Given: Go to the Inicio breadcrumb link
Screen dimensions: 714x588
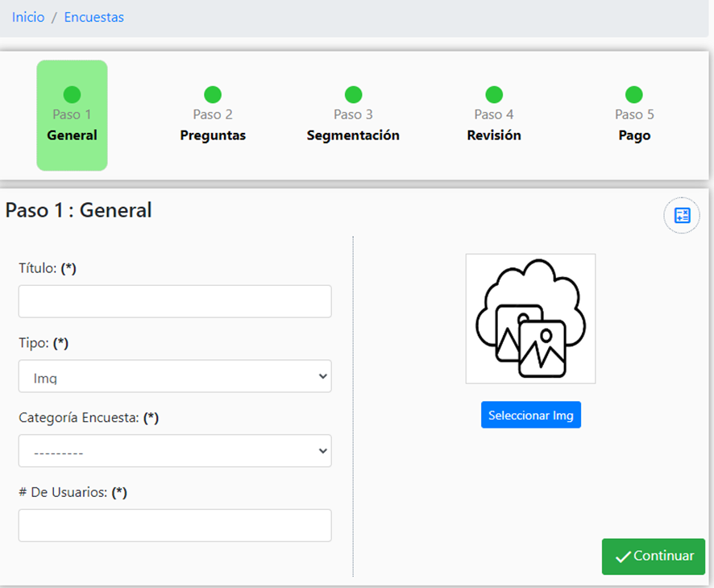Looking at the screenshot, I should [x=28, y=17].
